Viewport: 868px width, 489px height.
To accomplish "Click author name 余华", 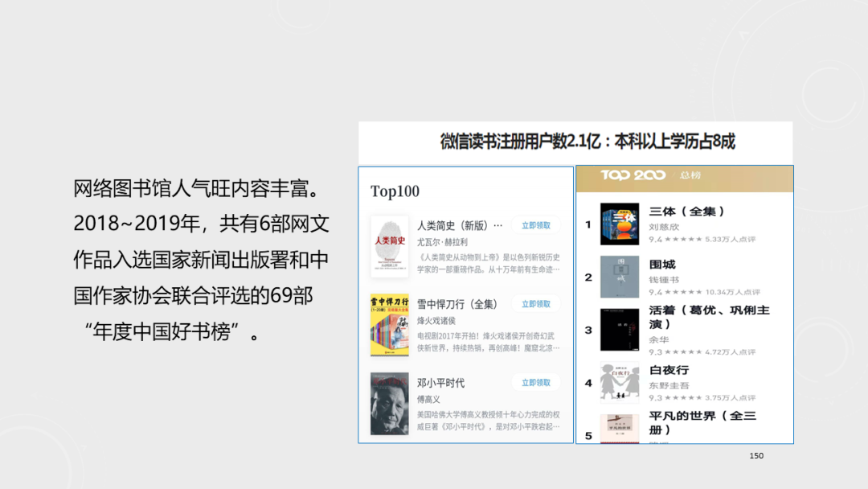I will (x=659, y=340).
